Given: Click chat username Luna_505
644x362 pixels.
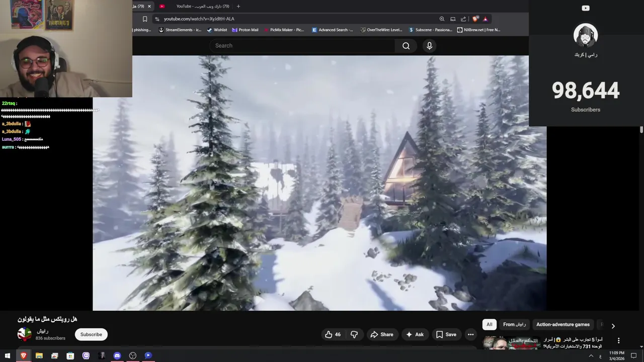Looking at the screenshot, I should point(11,139).
